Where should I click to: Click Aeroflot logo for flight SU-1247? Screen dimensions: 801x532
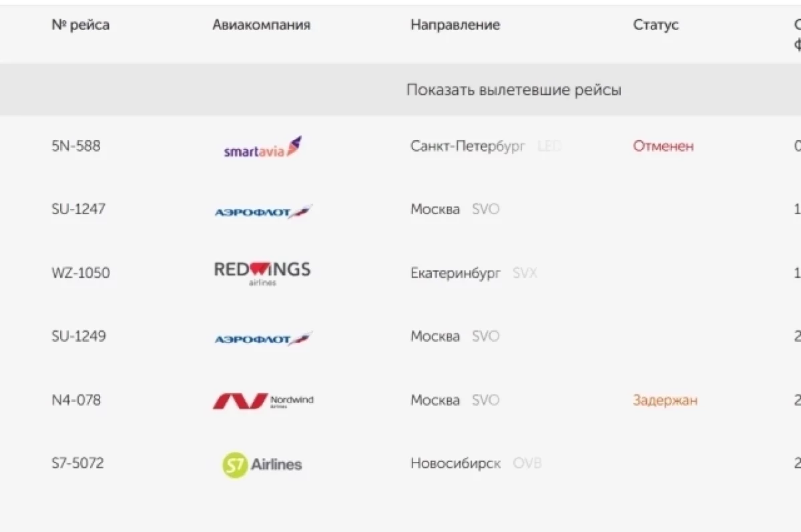(x=263, y=212)
